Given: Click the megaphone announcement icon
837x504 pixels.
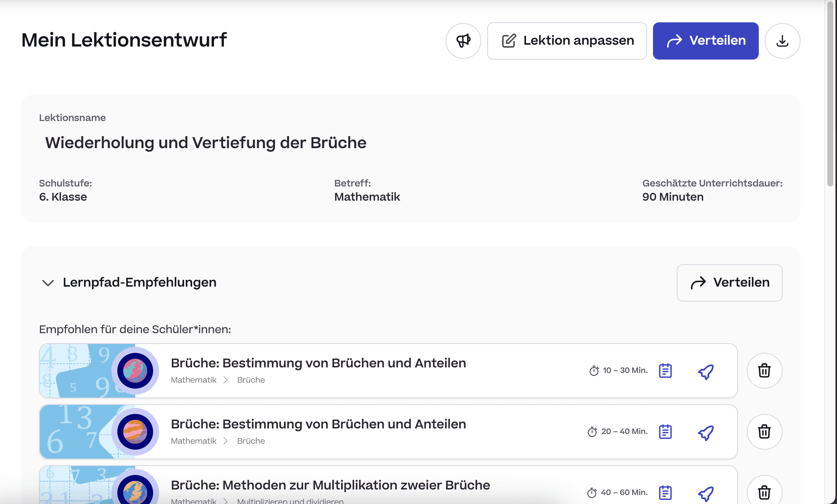Looking at the screenshot, I should point(463,41).
